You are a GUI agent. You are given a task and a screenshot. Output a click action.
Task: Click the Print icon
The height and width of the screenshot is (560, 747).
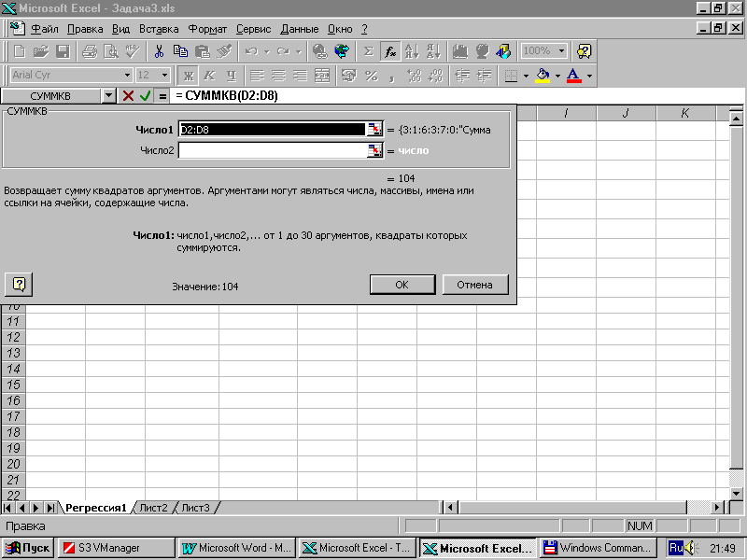click(89, 51)
